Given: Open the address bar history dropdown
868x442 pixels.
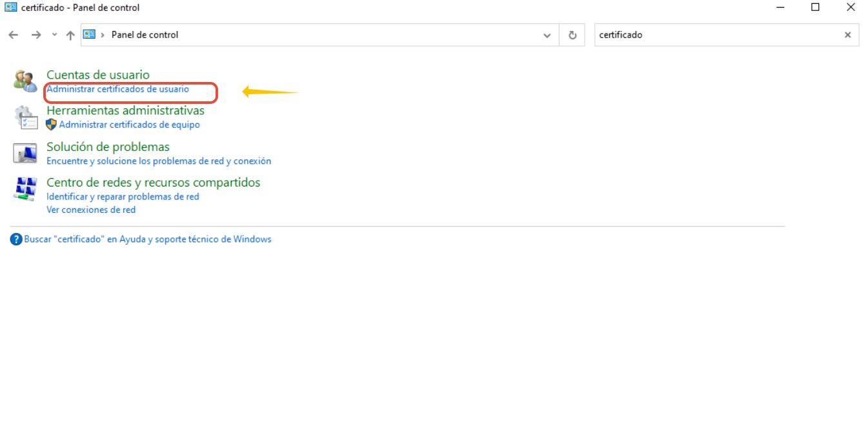Looking at the screenshot, I should coord(547,35).
